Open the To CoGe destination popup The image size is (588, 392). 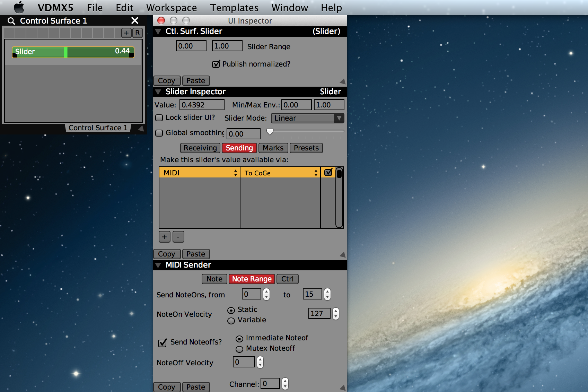[x=280, y=173]
